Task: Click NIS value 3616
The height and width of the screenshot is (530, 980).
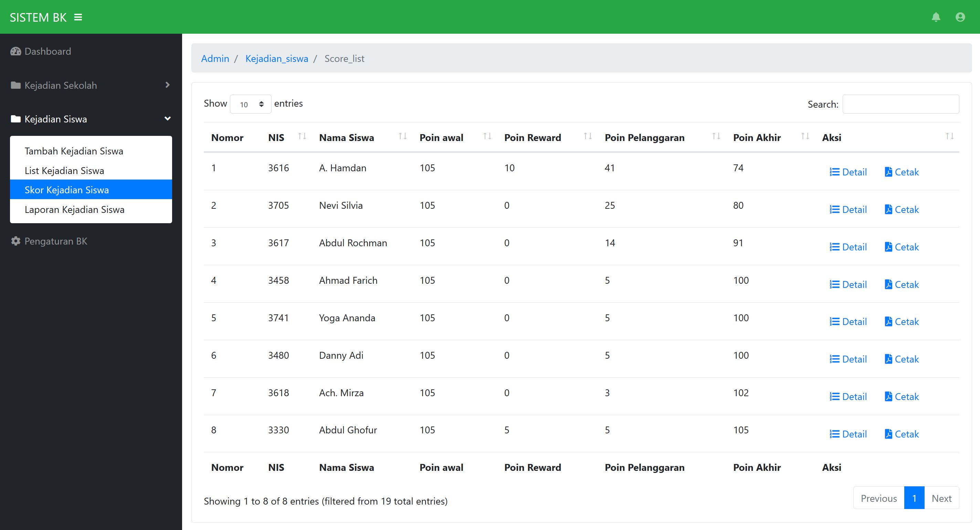Action: (278, 168)
